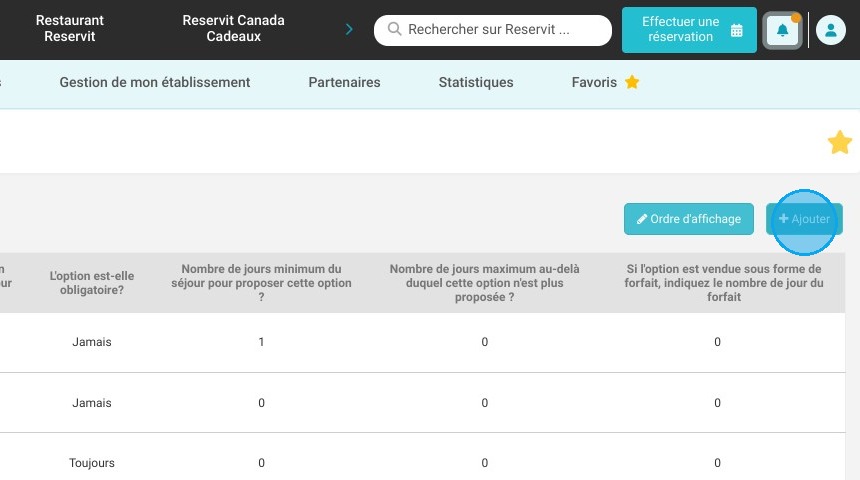The width and height of the screenshot is (860, 480).
Task: Click the yellow page favorite star
Action: pyautogui.click(x=839, y=143)
